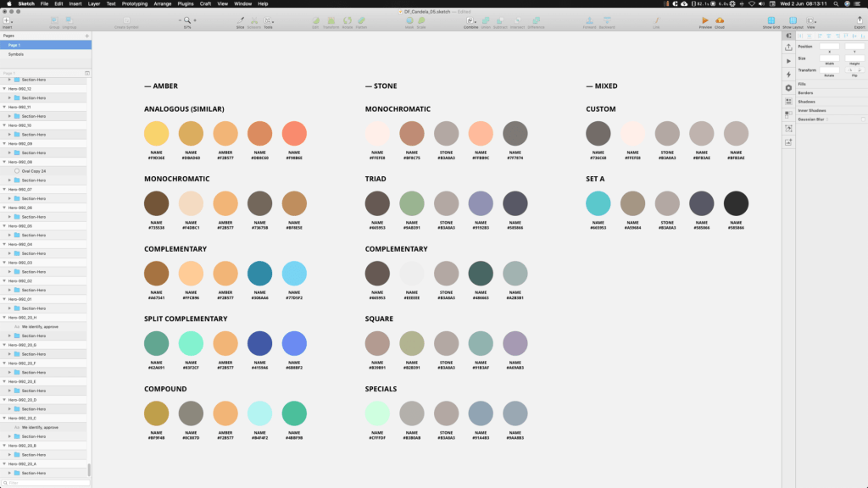Click the Cloud upload icon
This screenshot has width=868, height=488.
(720, 21)
